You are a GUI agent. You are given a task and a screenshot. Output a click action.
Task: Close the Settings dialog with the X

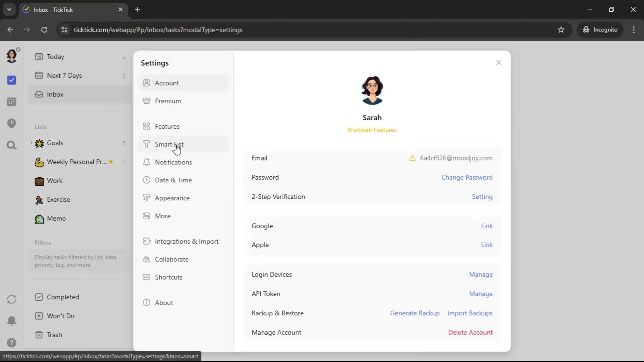coord(498,63)
